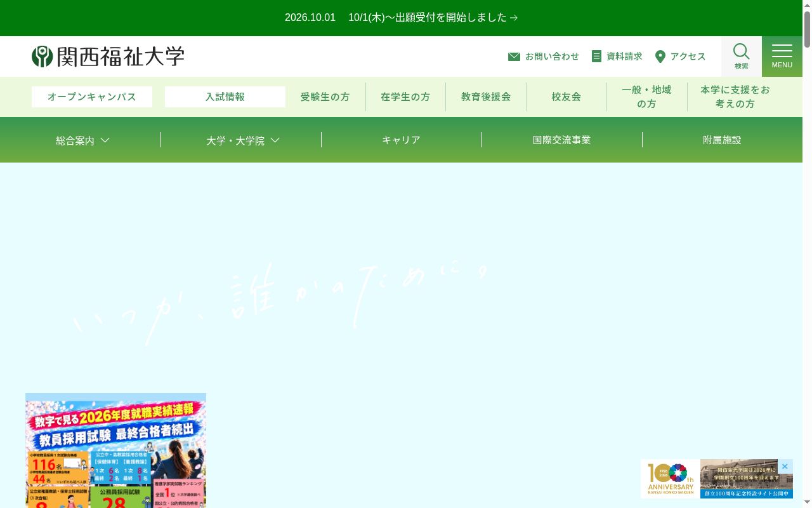Click the お問い合わせ text link
The width and height of the screenshot is (812, 508).
click(x=552, y=57)
